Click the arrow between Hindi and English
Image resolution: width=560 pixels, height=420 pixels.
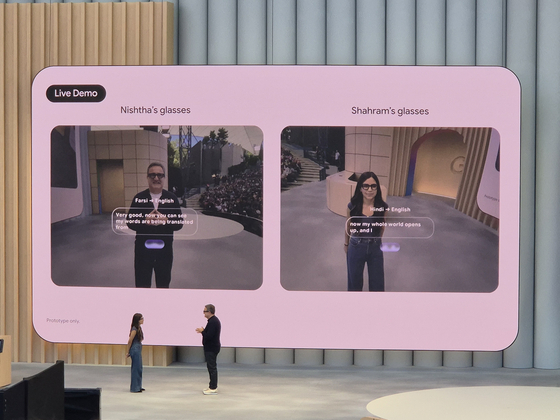(x=387, y=209)
